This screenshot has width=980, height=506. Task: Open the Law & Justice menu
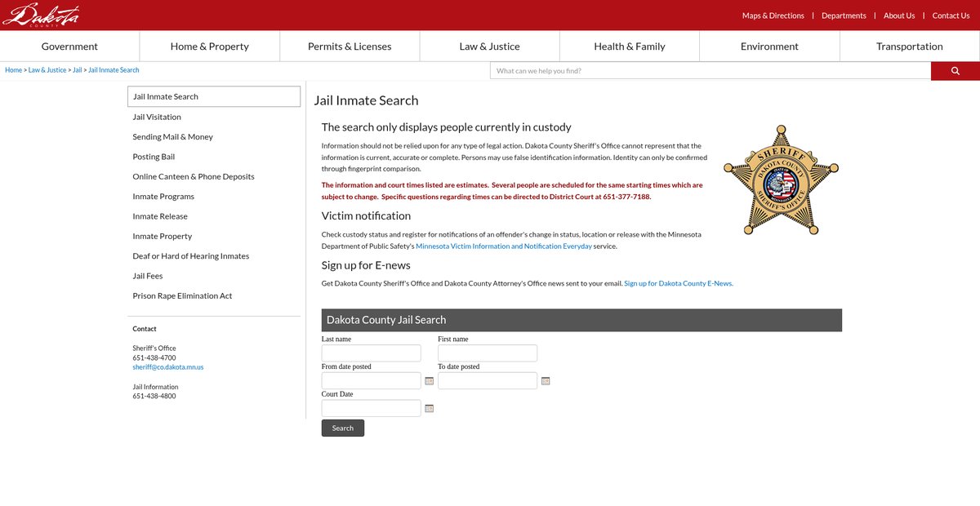[x=489, y=47]
